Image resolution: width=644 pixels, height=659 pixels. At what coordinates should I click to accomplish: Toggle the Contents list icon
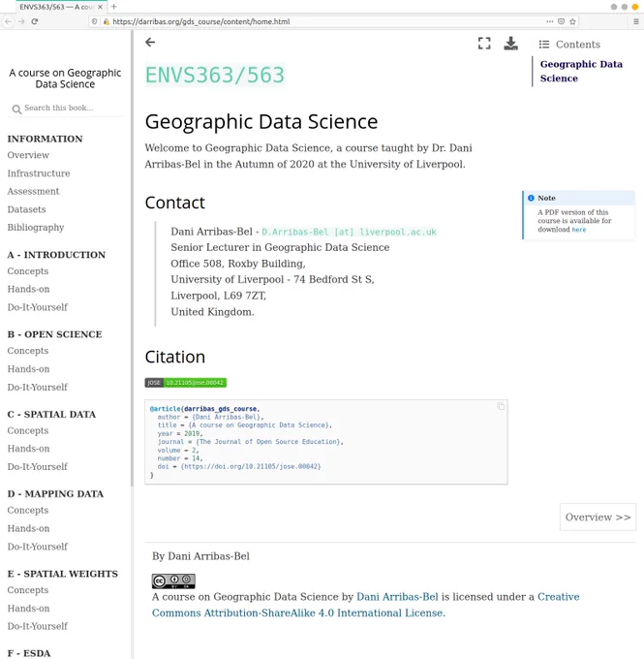point(544,45)
